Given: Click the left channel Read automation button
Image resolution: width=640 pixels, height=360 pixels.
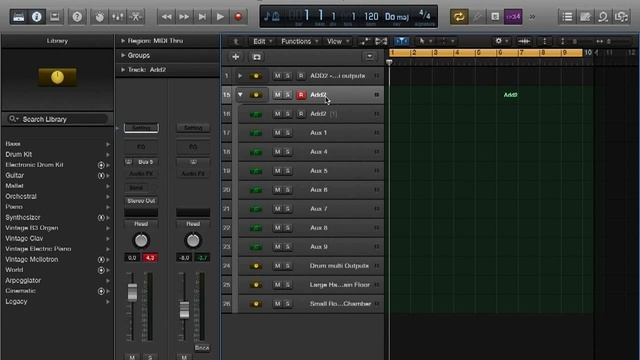Looking at the screenshot, I should [x=141, y=224].
